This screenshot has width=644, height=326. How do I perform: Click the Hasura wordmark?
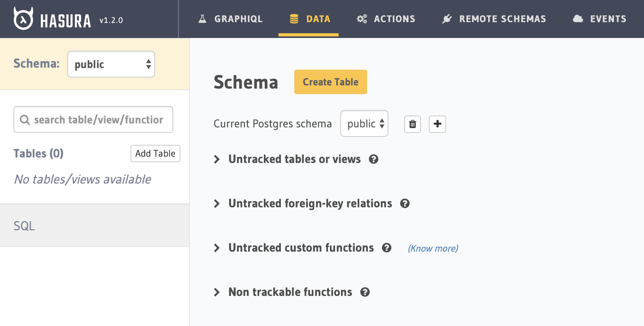click(66, 21)
